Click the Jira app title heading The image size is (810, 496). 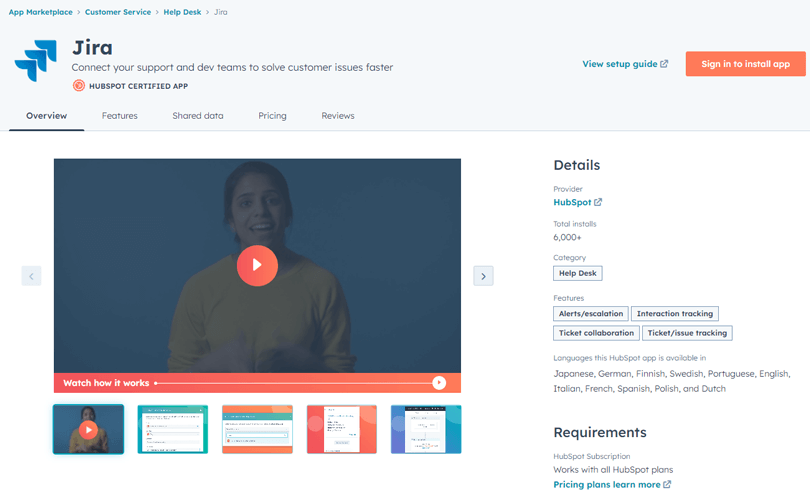point(92,48)
